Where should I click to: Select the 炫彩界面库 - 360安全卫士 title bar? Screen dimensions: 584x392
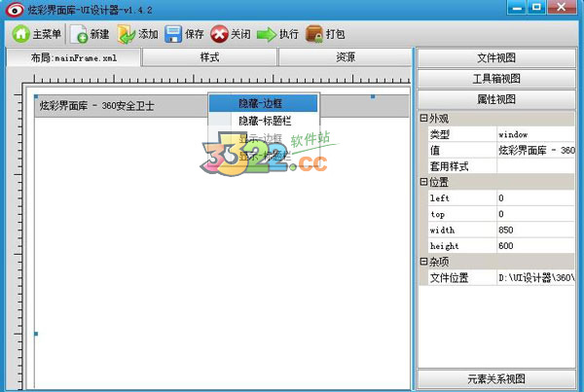tap(222, 106)
